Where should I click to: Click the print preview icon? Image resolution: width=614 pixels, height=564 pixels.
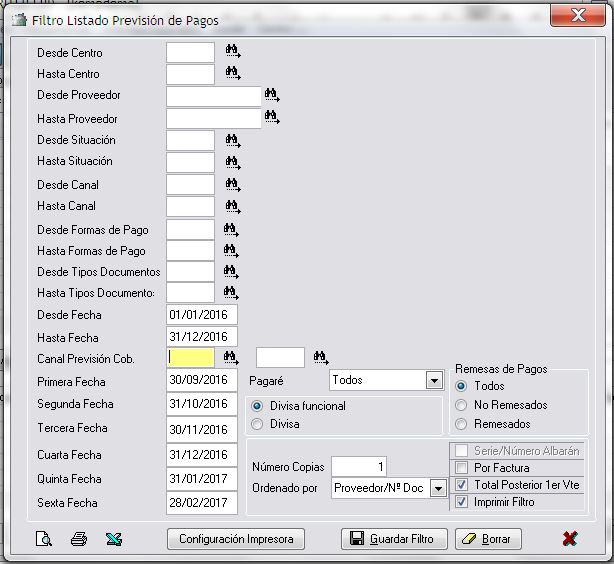coord(43,539)
